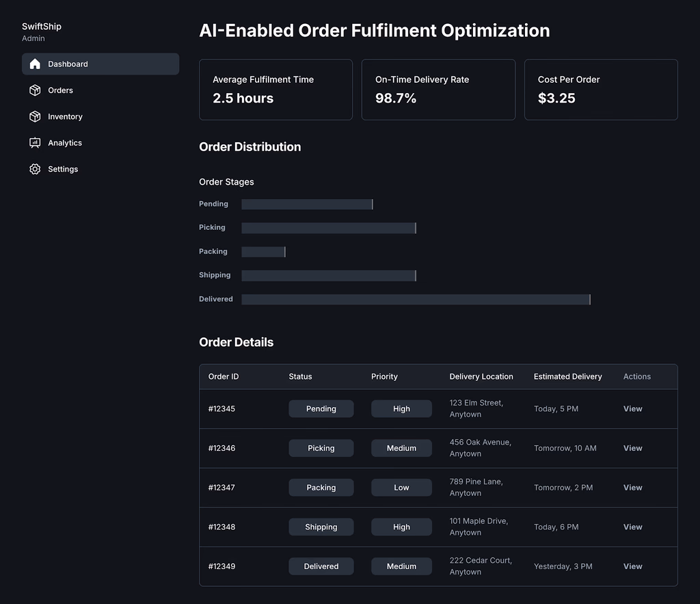
Task: Click order ID #12346
Action: (221, 448)
